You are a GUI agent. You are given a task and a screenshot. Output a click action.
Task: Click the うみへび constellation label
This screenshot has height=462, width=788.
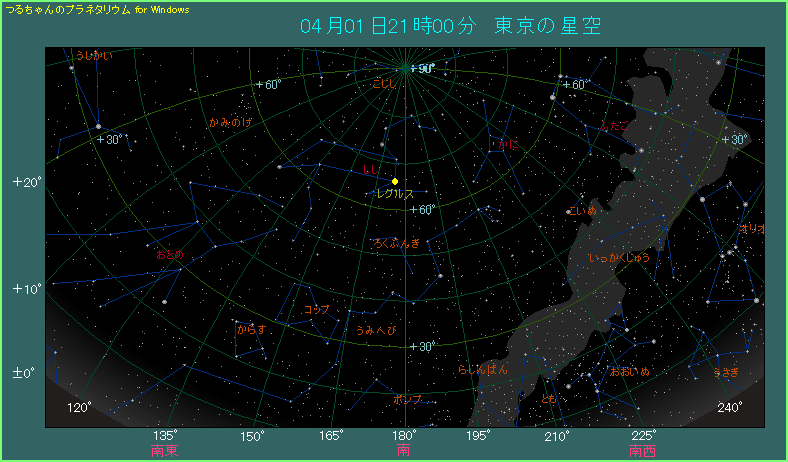click(x=376, y=329)
